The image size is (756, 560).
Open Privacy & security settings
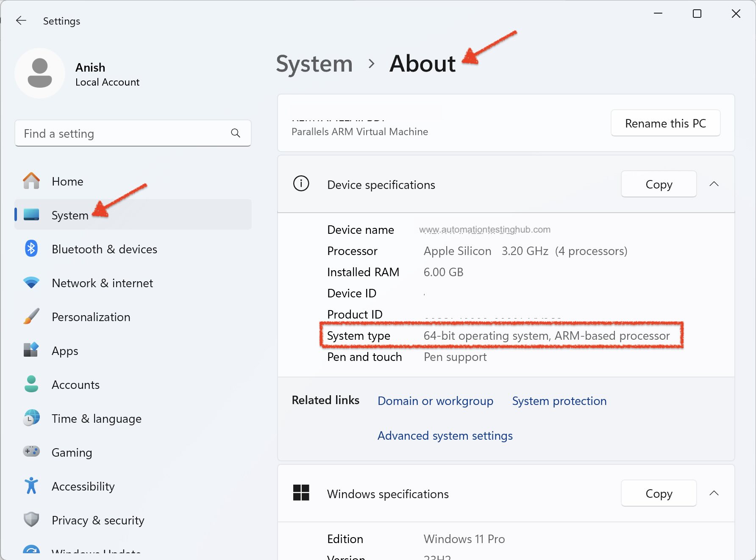pos(98,520)
